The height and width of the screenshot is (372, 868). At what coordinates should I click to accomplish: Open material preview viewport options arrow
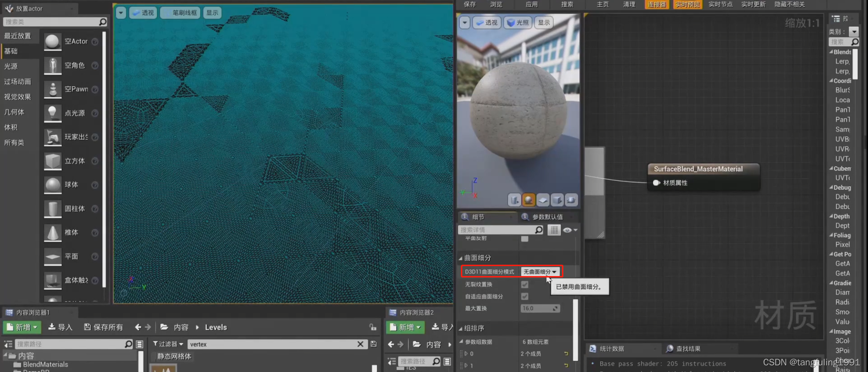[x=465, y=23]
